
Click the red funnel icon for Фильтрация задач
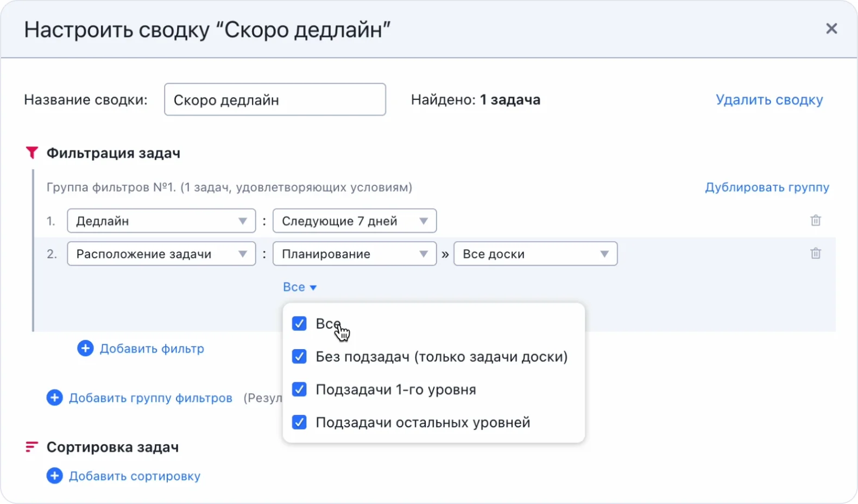click(32, 153)
